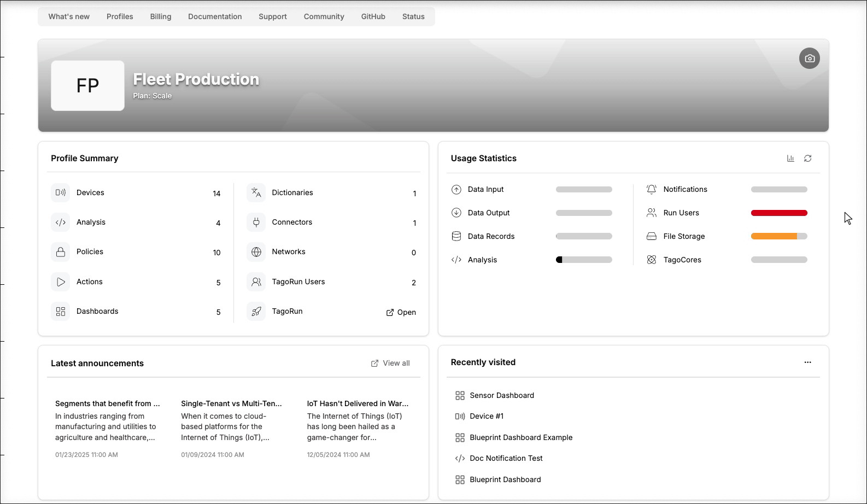Click the TagoRun Users label

click(x=298, y=282)
